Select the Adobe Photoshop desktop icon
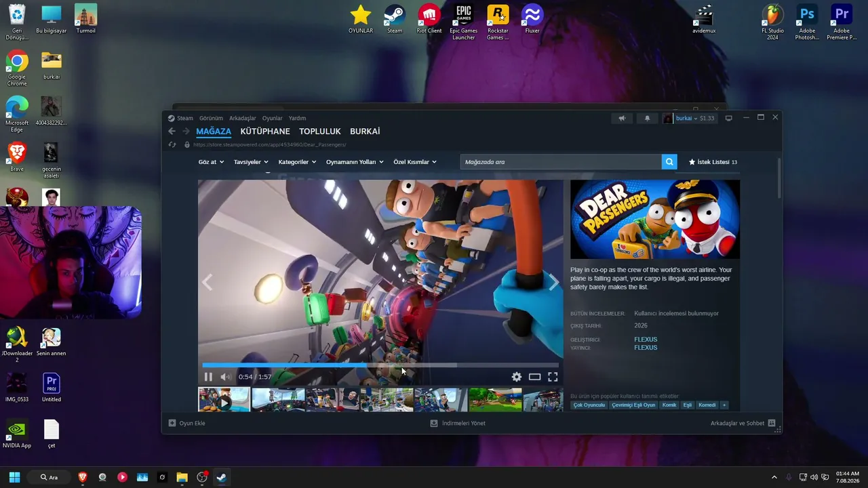This screenshot has height=488, width=868. [x=807, y=22]
